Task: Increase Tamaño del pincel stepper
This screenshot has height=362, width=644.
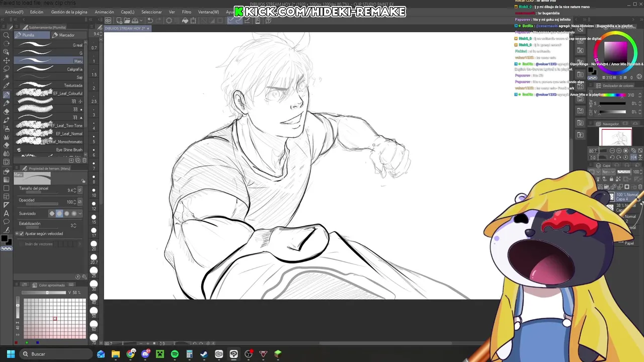Action: (75, 189)
